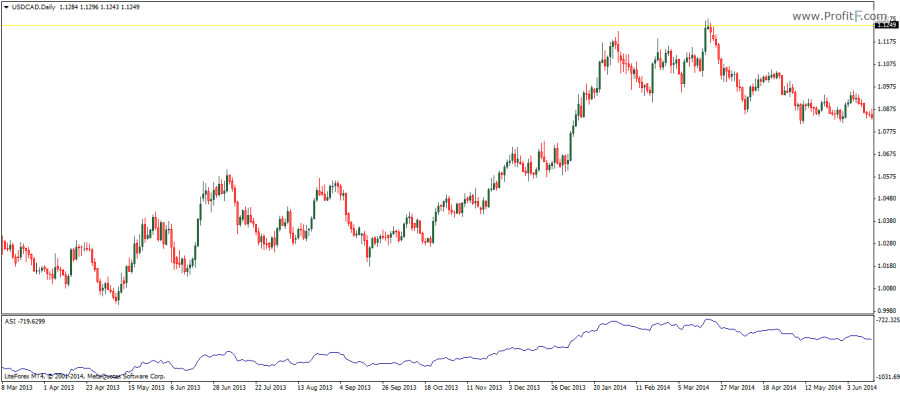Image resolution: width=900 pixels, height=393 pixels.
Task: Click the 1.0280 price axis label
Action: point(887,243)
